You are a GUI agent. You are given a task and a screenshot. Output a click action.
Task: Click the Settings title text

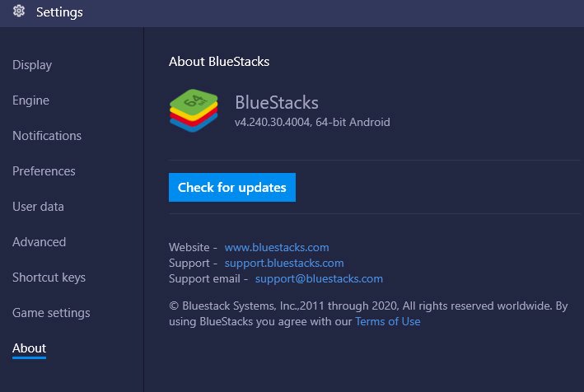[x=59, y=12]
